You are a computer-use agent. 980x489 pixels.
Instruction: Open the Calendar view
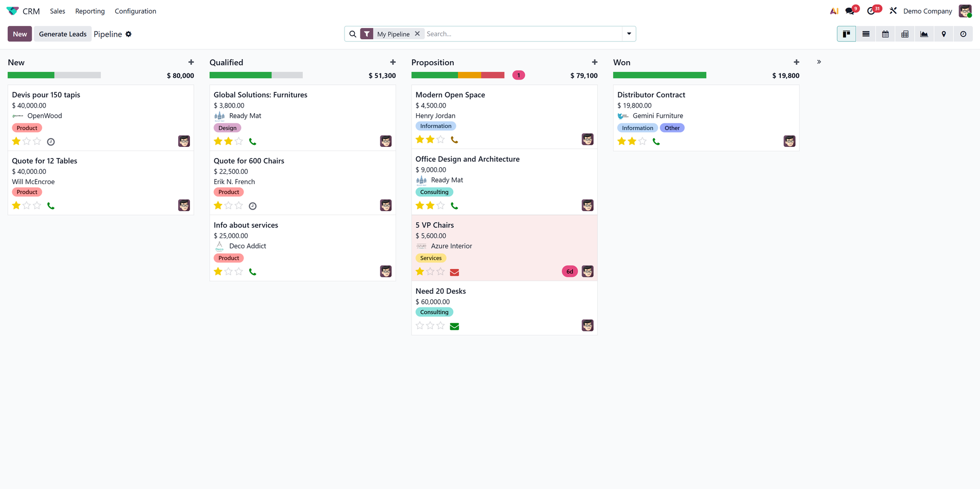tap(885, 34)
